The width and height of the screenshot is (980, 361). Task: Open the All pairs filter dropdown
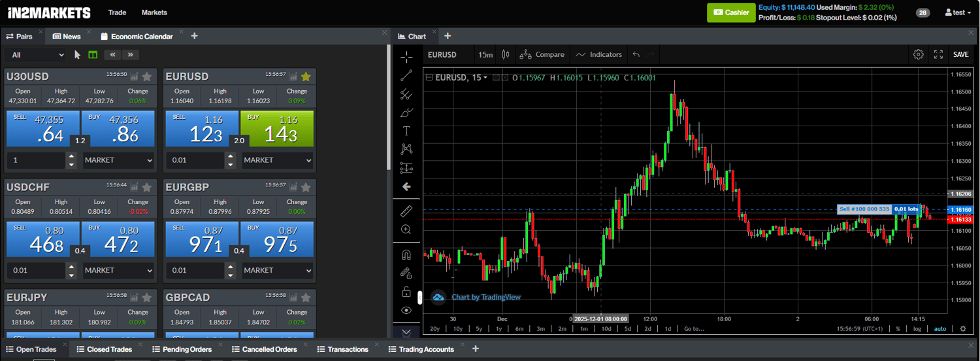coord(36,55)
